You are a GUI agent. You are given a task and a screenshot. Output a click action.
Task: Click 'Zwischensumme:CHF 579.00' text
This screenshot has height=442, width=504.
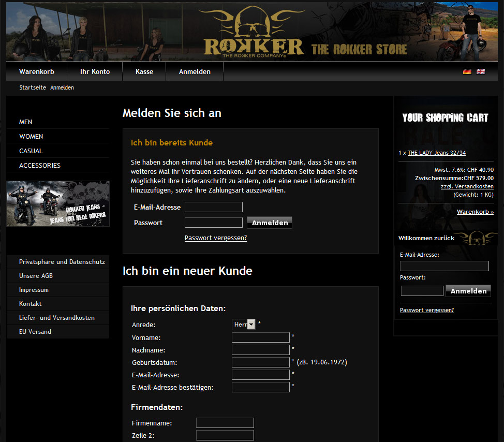(454, 178)
